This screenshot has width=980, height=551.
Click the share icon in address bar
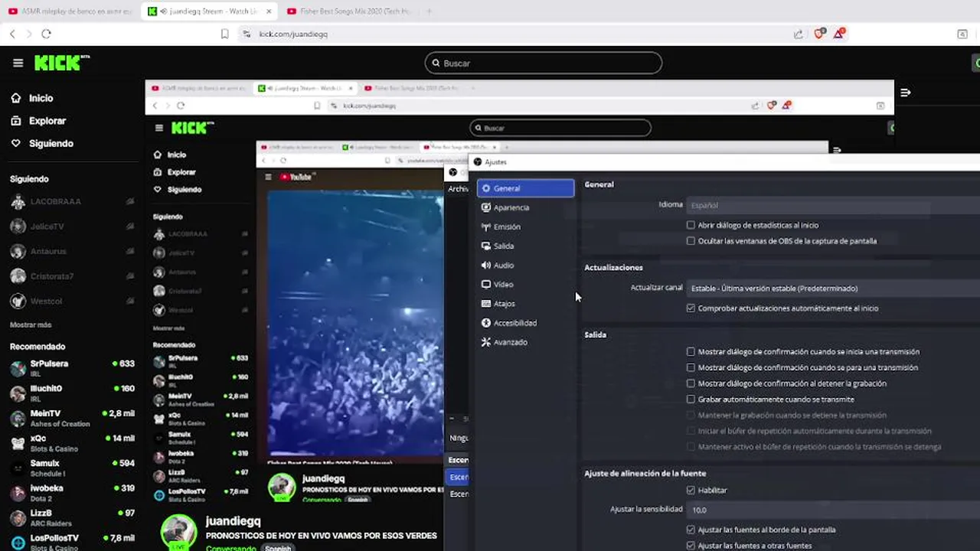coord(799,34)
